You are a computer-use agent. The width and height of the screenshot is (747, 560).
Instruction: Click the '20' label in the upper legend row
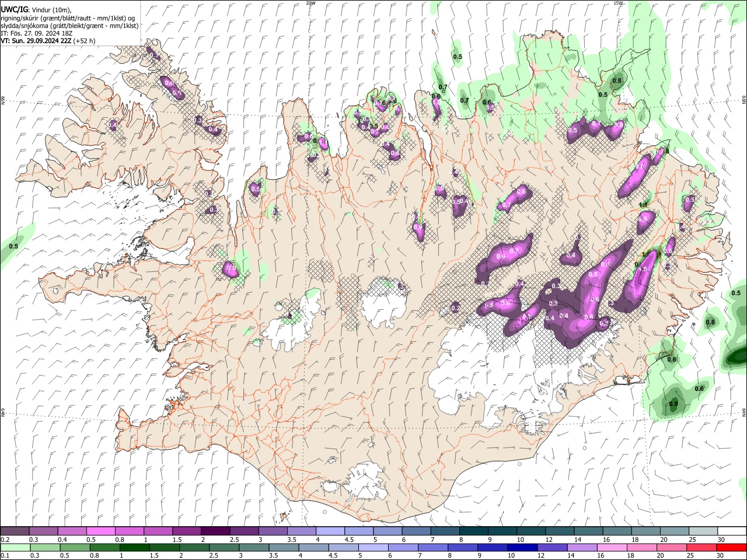[664, 540]
